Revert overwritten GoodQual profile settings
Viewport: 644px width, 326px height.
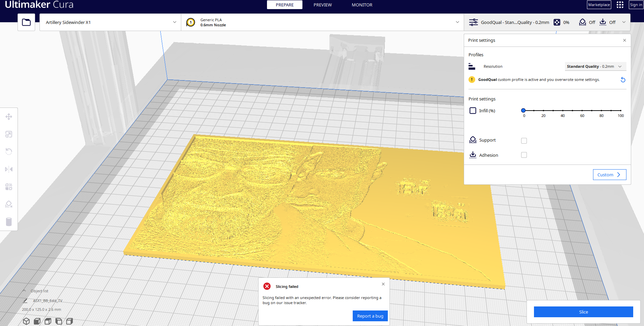(623, 80)
